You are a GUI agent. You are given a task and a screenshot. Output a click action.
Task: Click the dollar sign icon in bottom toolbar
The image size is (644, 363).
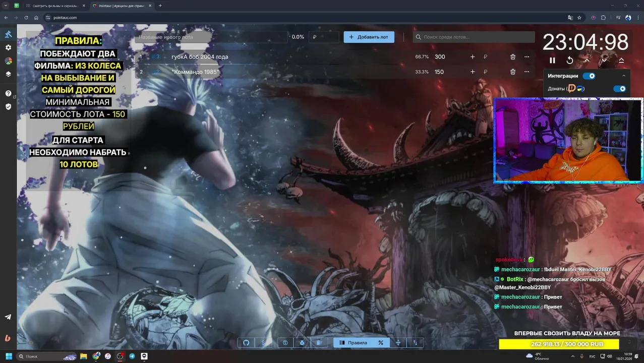point(263,343)
